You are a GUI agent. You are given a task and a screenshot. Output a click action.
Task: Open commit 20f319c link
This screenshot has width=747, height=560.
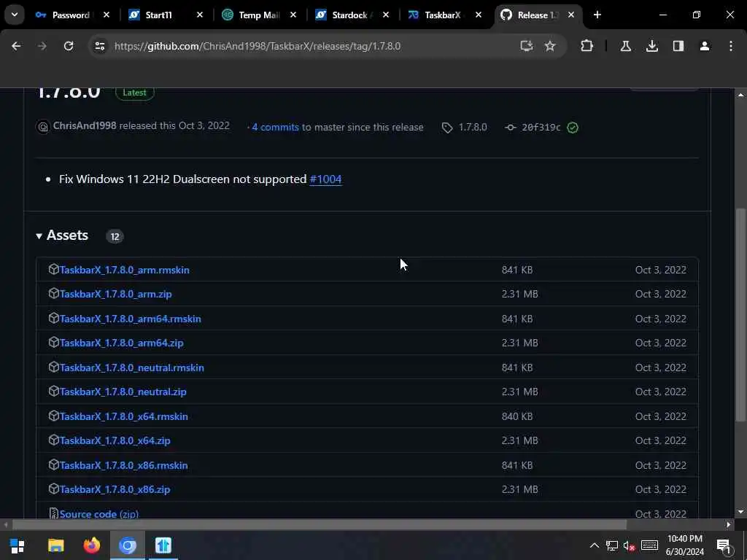click(541, 127)
